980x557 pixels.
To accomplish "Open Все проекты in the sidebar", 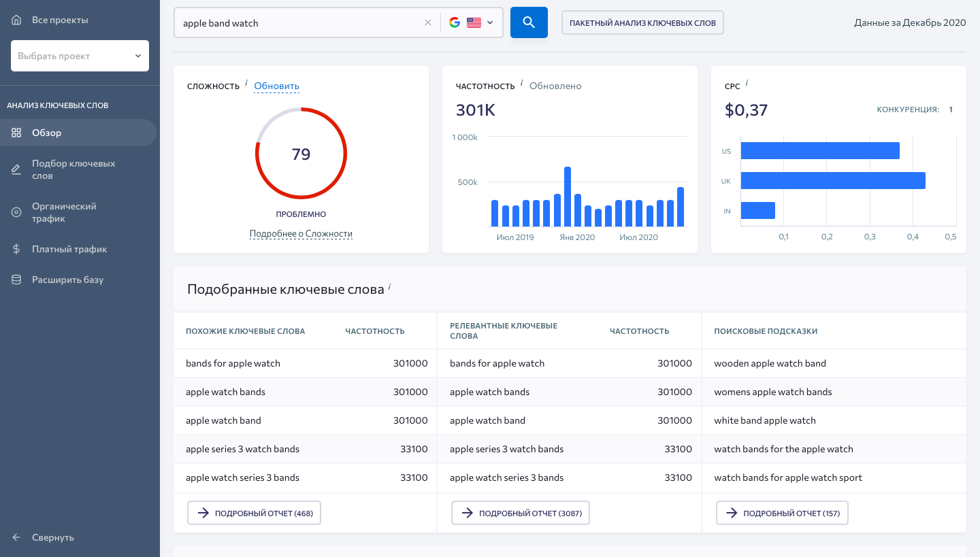I will click(60, 20).
